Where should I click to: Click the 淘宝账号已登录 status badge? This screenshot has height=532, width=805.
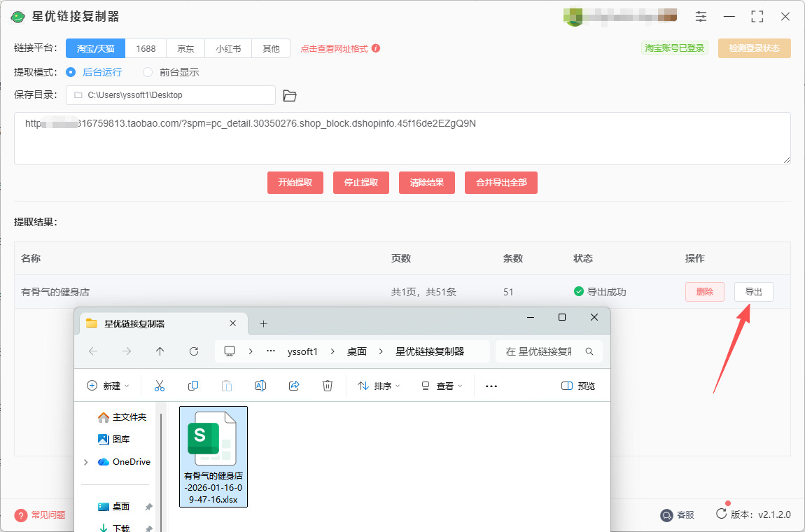coord(675,48)
